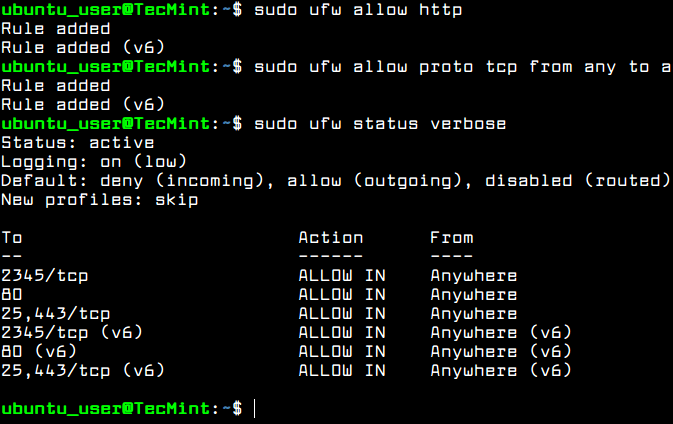The height and width of the screenshot is (424, 673).
Task: Click the 'sudo ufw allow http' command
Action: pyautogui.click(x=358, y=10)
